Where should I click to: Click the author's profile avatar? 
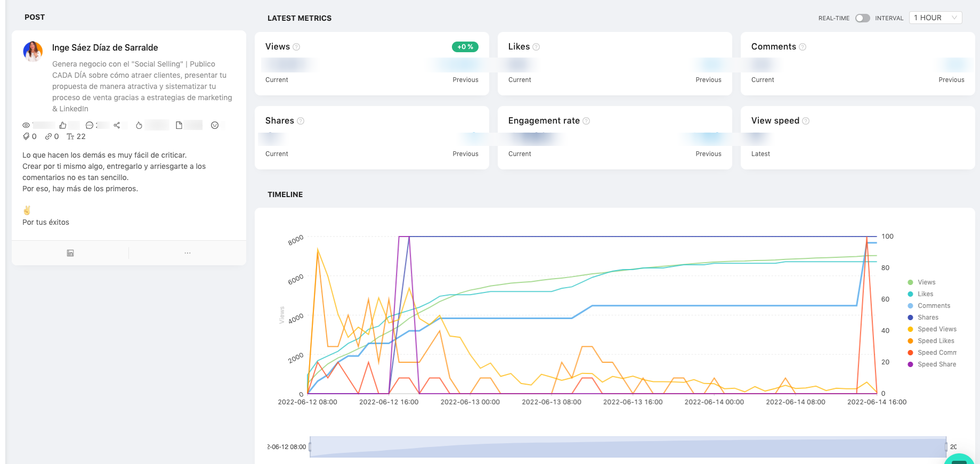tap(33, 52)
